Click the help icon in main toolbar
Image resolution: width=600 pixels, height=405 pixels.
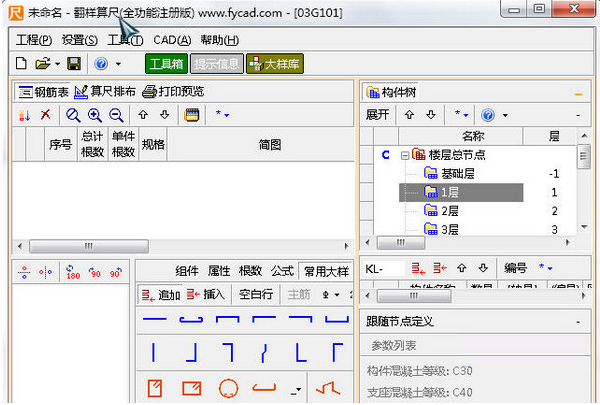101,64
